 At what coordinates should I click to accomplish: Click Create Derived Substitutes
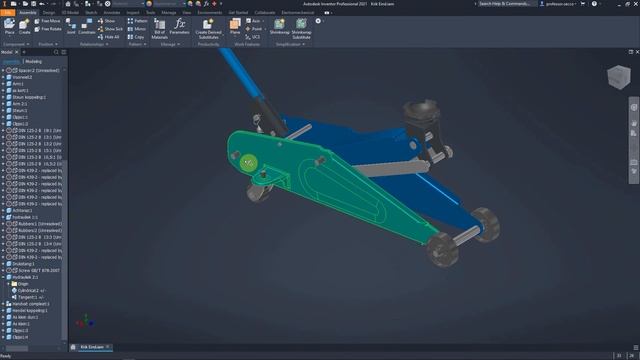pyautogui.click(x=209, y=29)
